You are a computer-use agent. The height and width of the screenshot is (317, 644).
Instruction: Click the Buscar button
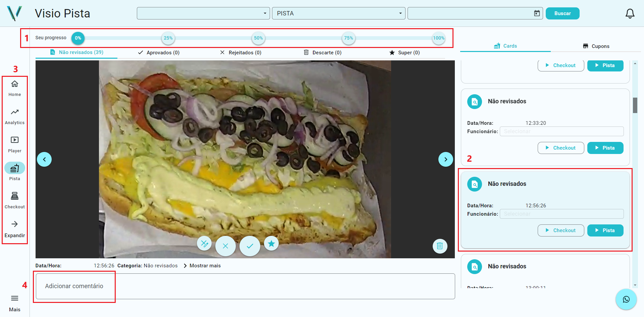tap(562, 13)
